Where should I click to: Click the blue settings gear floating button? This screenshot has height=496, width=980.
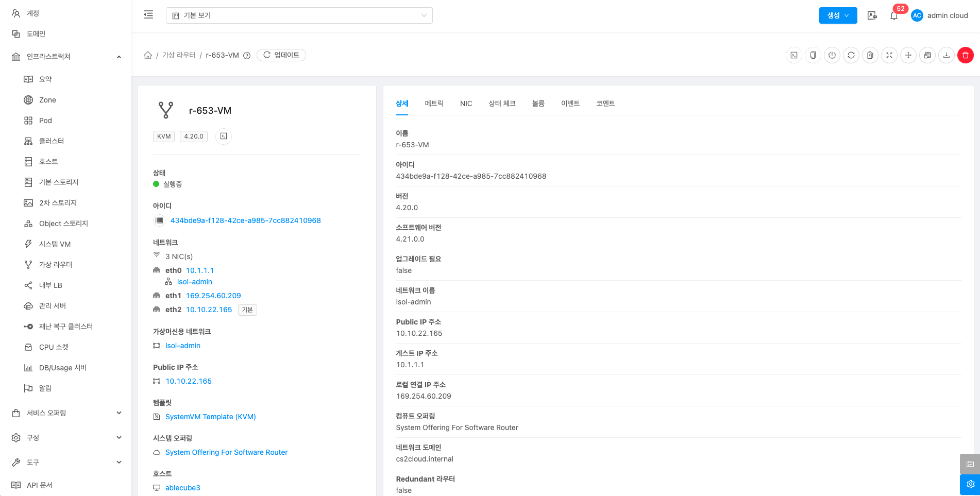coord(970,485)
